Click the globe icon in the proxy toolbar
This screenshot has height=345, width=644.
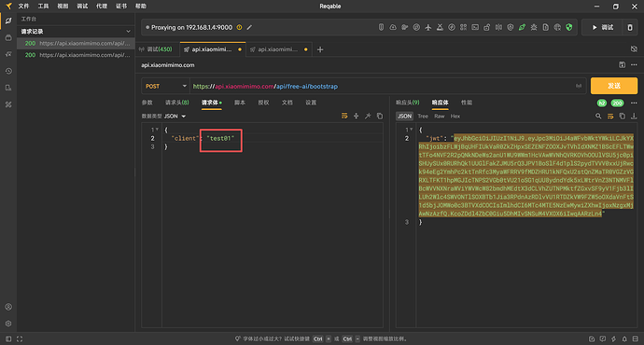(557, 27)
